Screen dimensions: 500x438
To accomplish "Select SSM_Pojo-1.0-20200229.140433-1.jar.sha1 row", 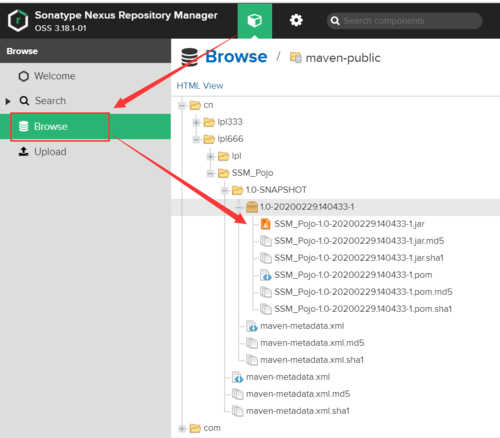I will point(359,258).
